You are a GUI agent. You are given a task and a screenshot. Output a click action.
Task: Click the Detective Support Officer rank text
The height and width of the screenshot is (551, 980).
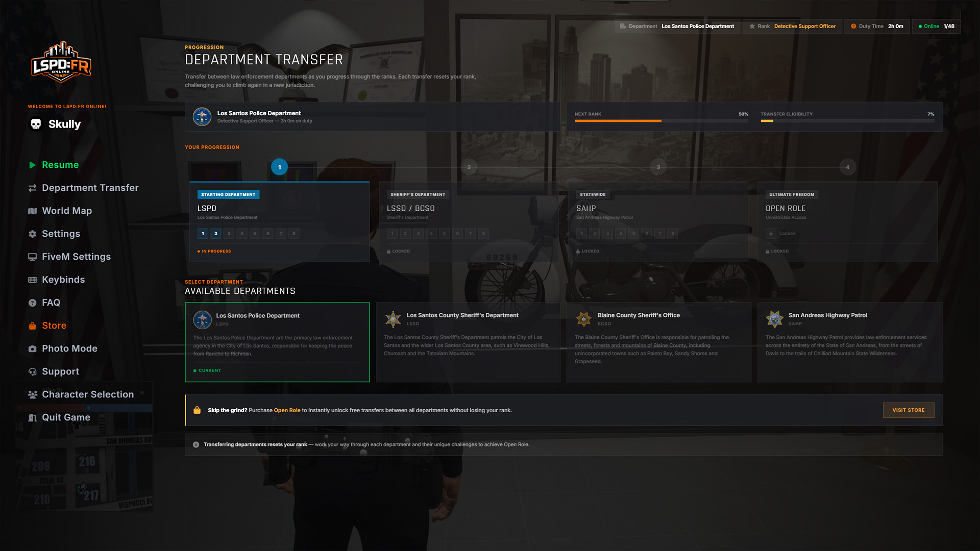pyautogui.click(x=805, y=26)
